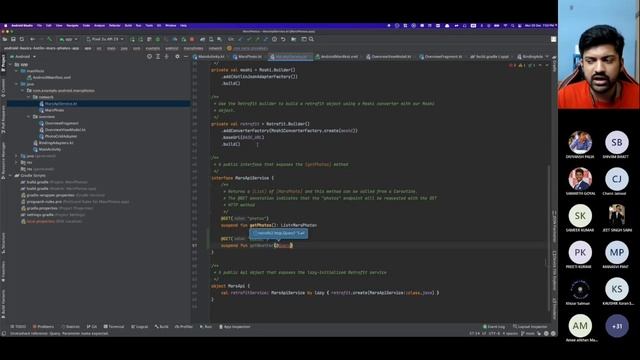
Task: Expand the res folder node
Action: click(16, 162)
